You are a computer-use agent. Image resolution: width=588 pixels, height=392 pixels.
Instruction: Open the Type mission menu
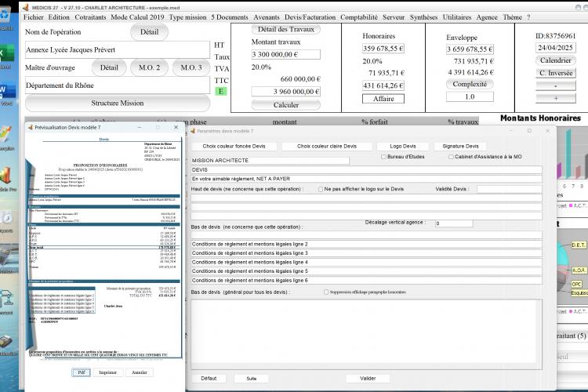pyautogui.click(x=187, y=17)
